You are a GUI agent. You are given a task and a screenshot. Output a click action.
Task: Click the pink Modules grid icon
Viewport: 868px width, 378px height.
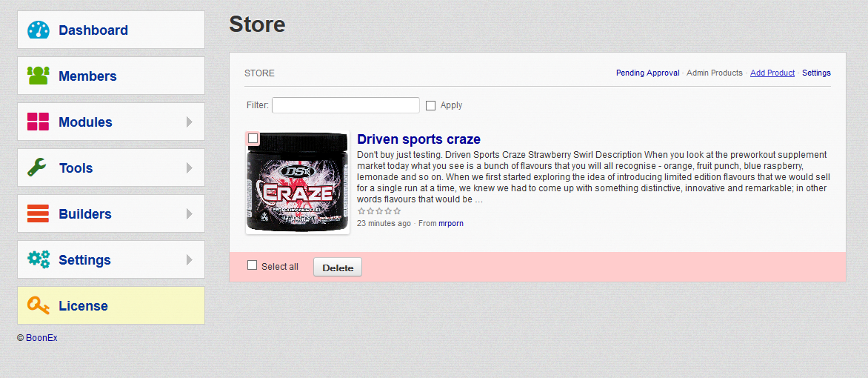click(x=39, y=122)
